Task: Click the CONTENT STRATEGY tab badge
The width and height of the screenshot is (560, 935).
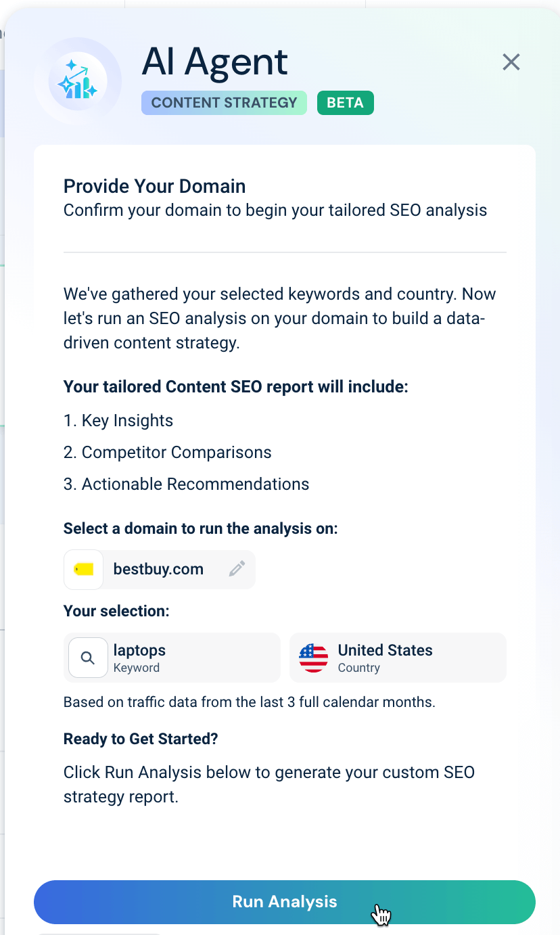Action: 224,102
